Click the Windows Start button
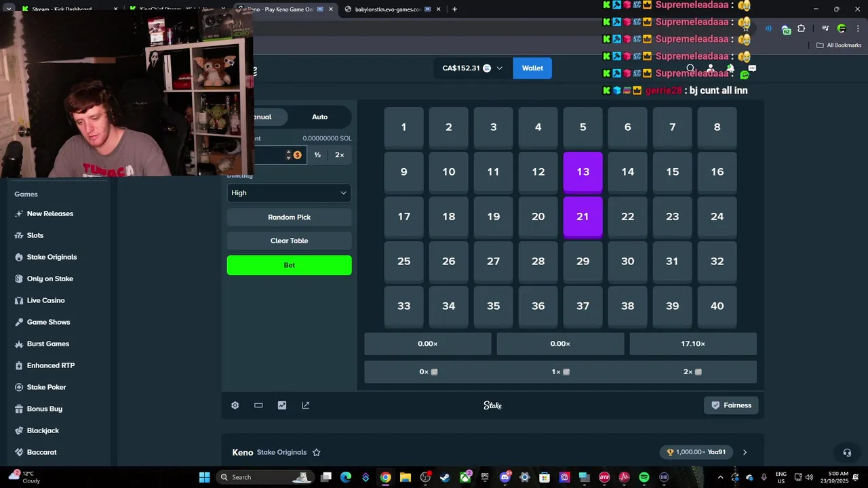This screenshot has width=868, height=488. click(x=204, y=477)
